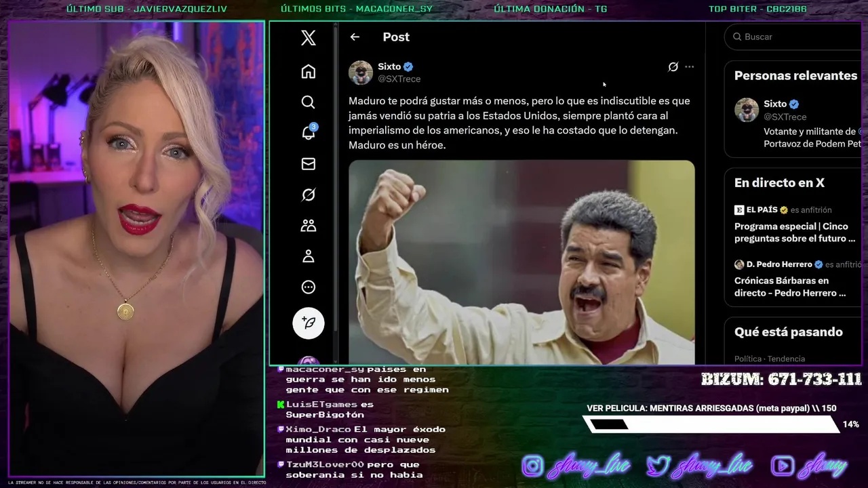Viewport: 868px width, 488px height.
Task: Click the Twitter bird icon in overlay
Action: pos(657,466)
